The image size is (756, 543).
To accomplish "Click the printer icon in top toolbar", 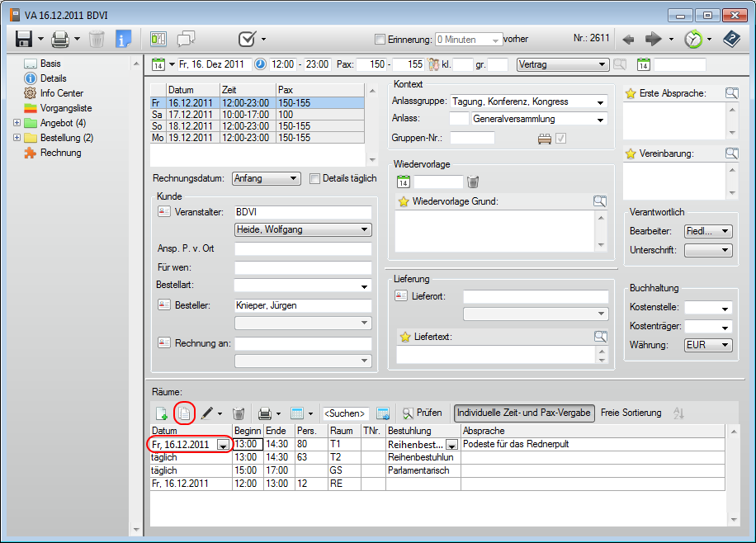I will click(x=60, y=39).
